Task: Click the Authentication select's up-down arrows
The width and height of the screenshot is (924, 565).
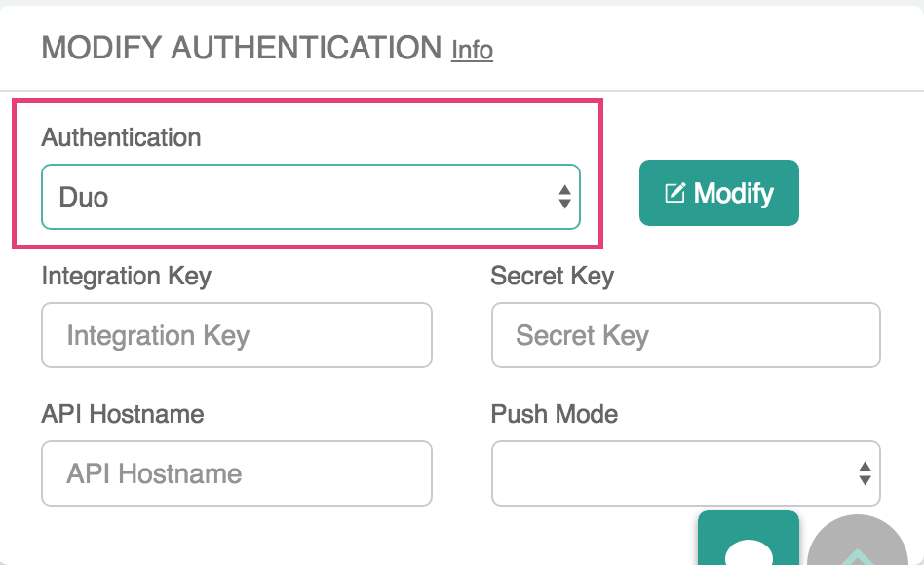Action: [563, 197]
